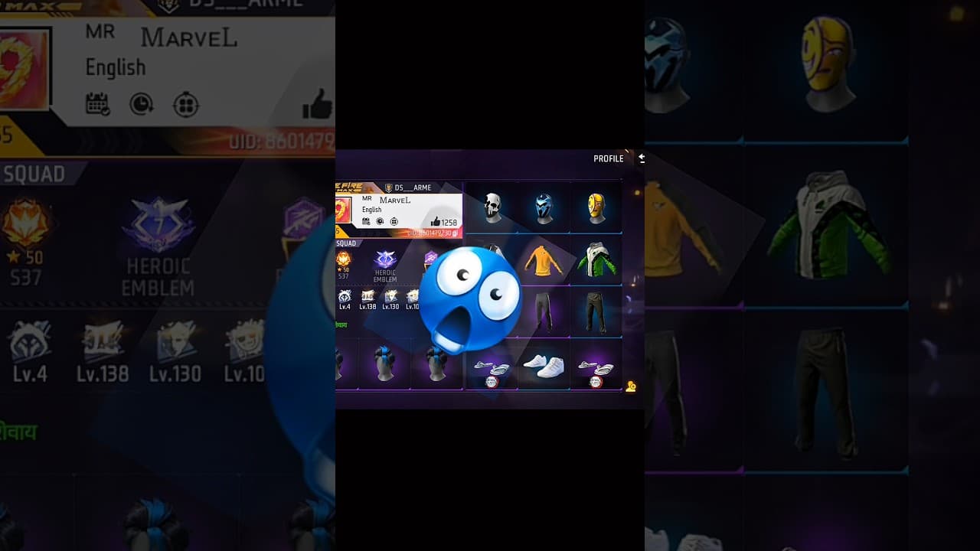Click the yellow person icon at the bottom corner
Image resolution: width=980 pixels, height=551 pixels.
click(630, 386)
